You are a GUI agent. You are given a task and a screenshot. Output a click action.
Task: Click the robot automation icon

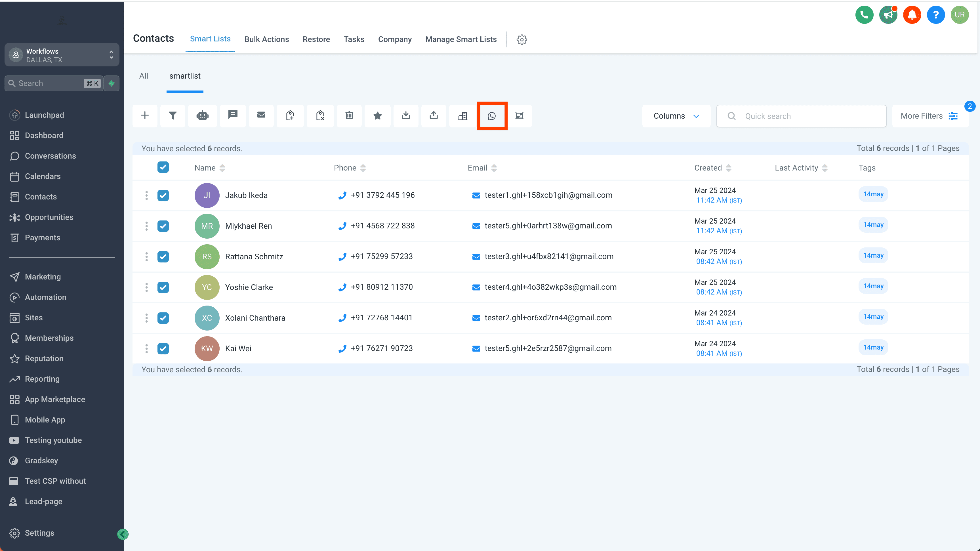tap(203, 116)
